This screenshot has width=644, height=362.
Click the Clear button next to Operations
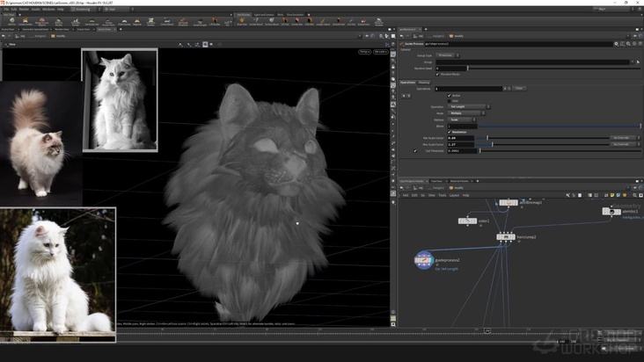[519, 88]
